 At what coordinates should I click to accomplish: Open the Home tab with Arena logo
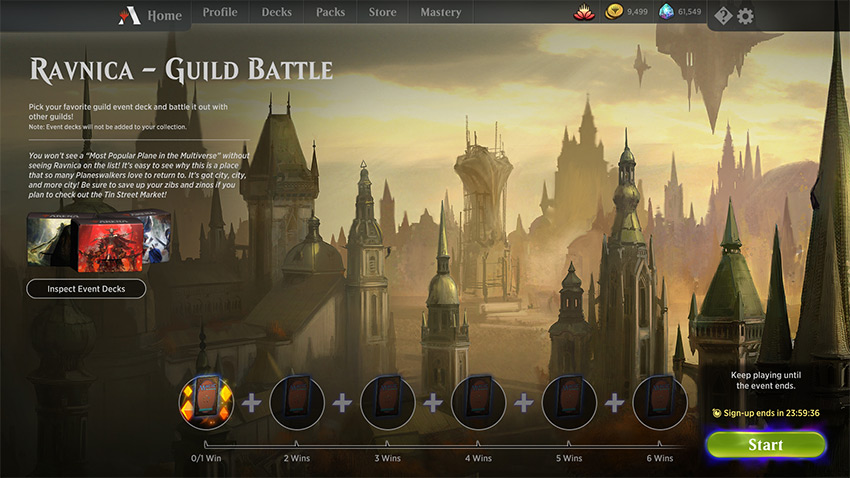click(x=151, y=16)
